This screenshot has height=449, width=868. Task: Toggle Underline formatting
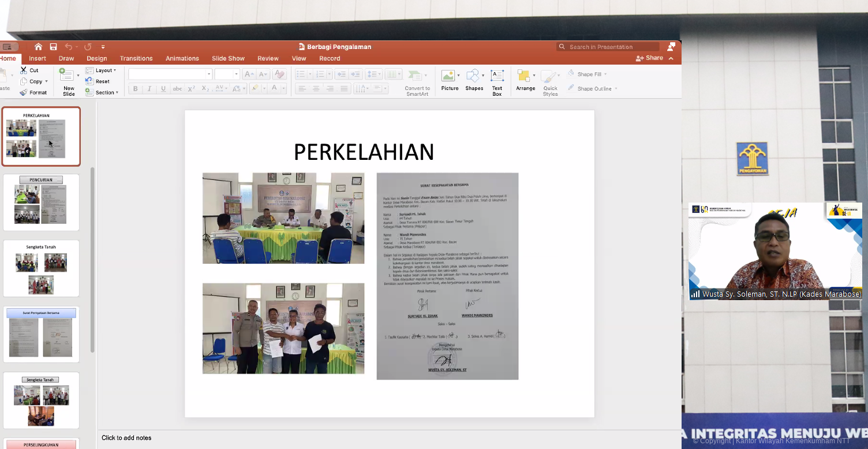163,89
